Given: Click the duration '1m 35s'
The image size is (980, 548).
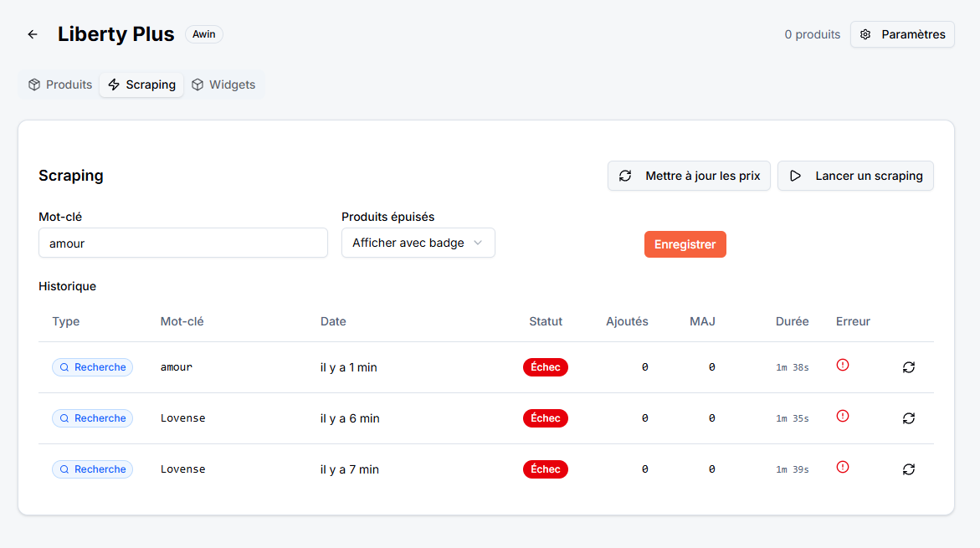Looking at the screenshot, I should [792, 418].
